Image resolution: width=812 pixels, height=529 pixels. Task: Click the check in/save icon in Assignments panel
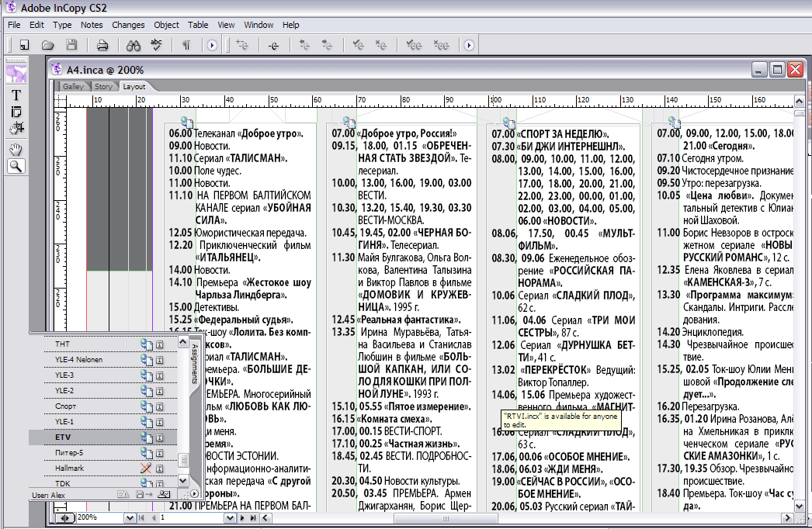tap(143, 494)
